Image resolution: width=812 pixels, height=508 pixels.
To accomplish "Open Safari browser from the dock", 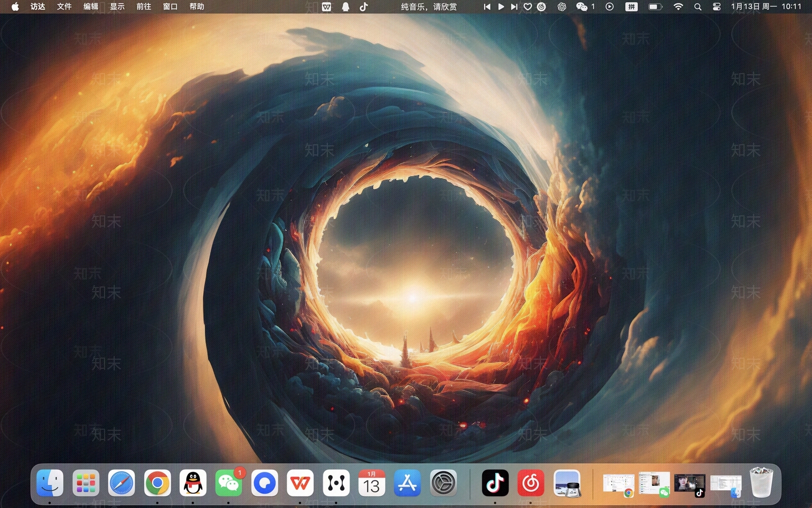I will (x=121, y=483).
